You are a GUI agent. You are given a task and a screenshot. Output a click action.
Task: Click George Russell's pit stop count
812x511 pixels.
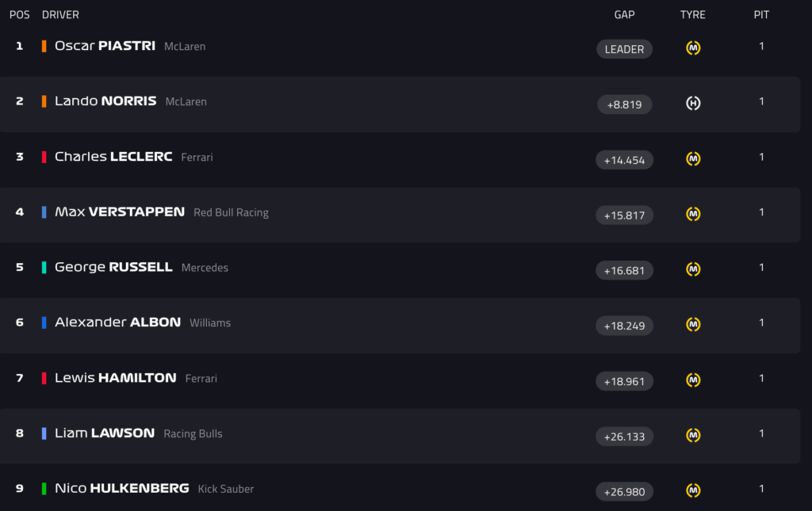pos(761,268)
